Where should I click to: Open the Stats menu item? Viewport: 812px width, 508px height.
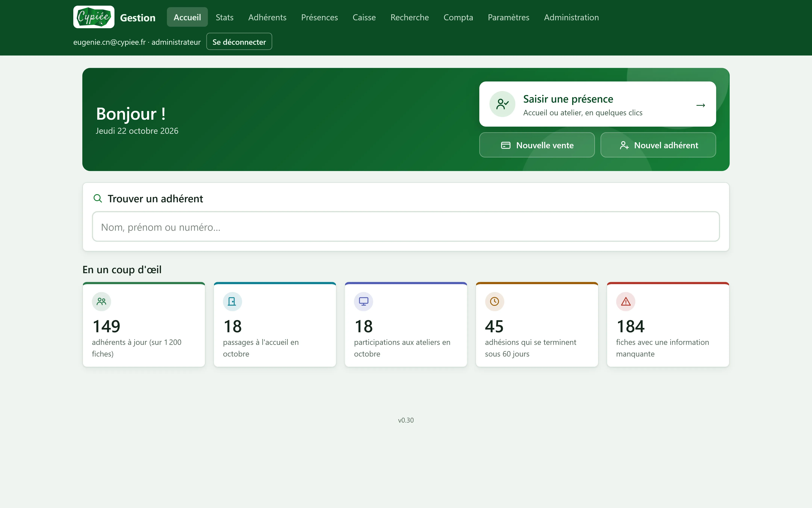tap(224, 17)
